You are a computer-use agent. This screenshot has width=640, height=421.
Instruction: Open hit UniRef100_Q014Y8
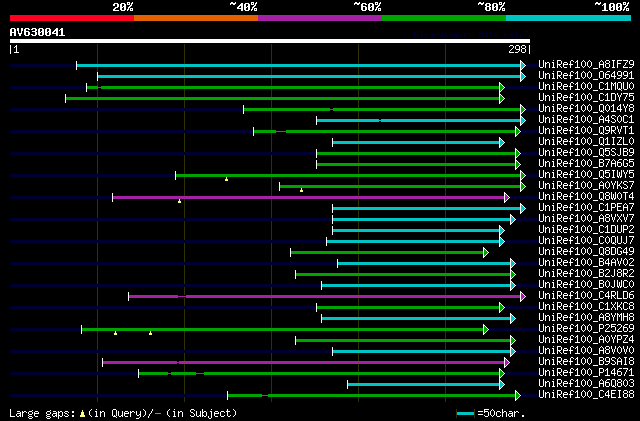point(586,108)
